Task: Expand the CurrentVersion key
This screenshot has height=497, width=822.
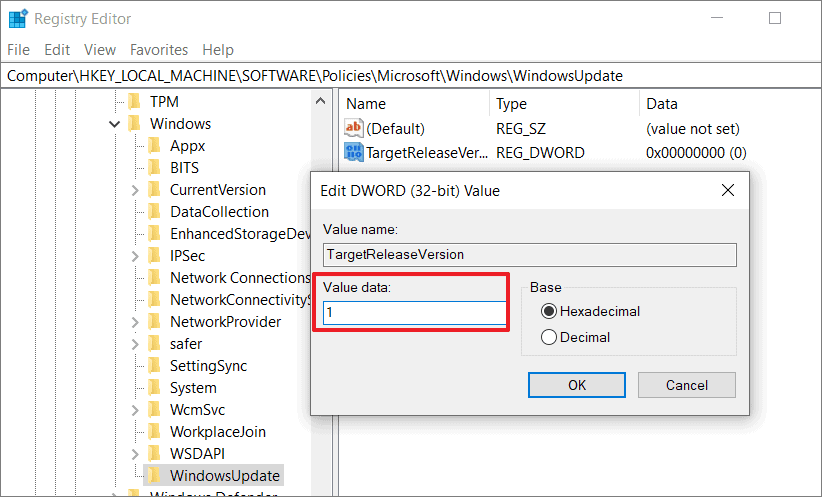Action: tap(135, 190)
